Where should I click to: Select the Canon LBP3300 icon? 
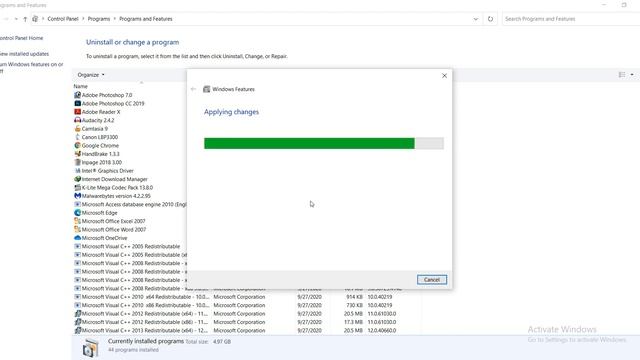coord(78,137)
